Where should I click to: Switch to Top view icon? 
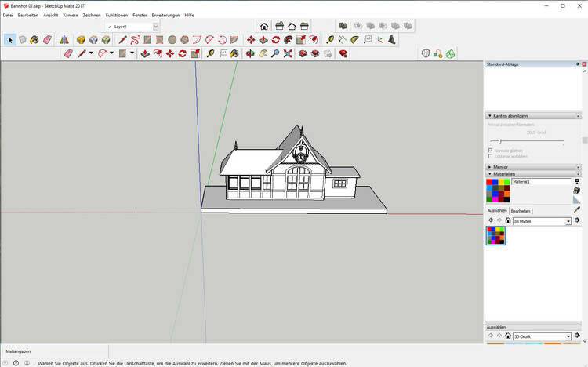click(x=279, y=26)
